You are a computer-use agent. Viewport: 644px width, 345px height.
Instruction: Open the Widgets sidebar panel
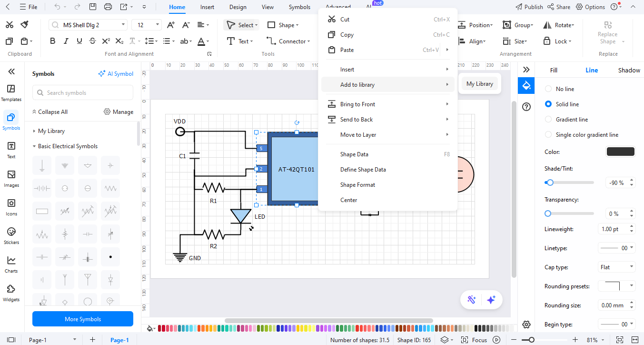(11, 293)
